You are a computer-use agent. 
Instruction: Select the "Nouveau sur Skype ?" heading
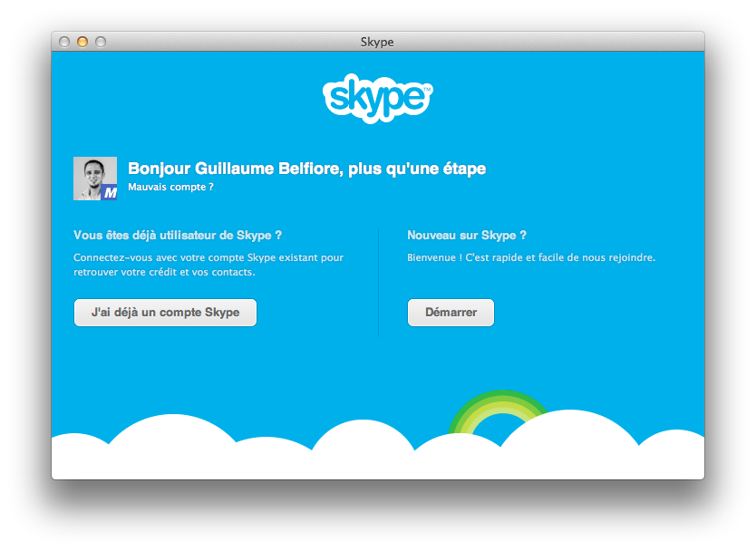[x=467, y=236]
